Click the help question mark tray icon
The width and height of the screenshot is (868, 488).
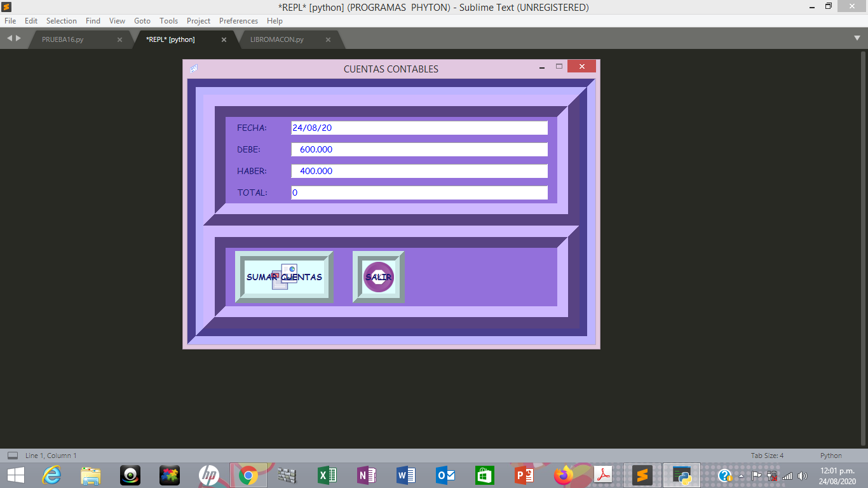click(725, 475)
